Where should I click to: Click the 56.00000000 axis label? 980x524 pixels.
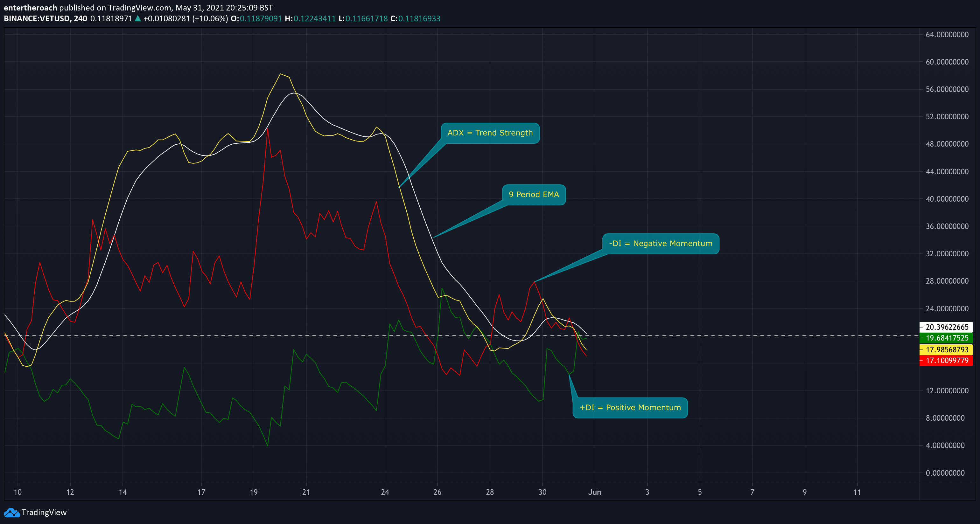pos(947,89)
